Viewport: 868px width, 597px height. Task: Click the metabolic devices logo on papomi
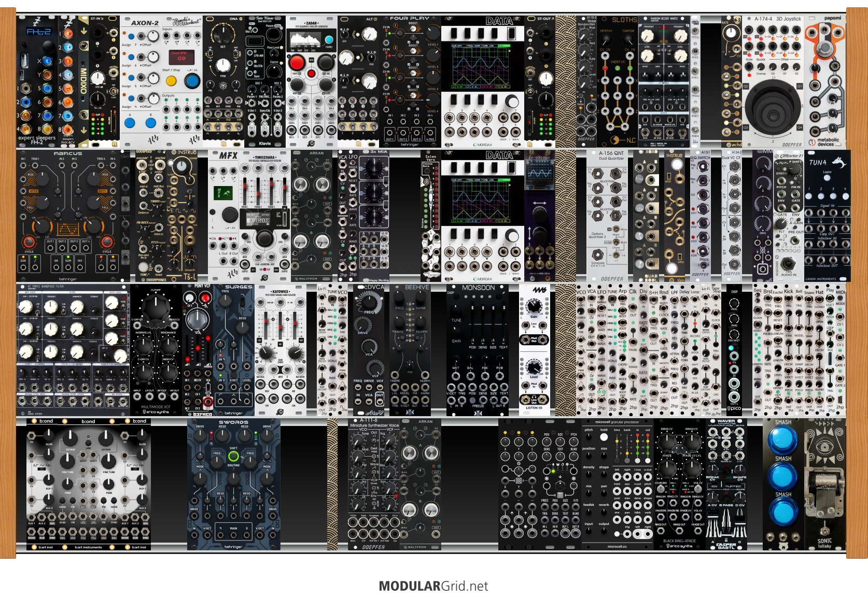[x=824, y=141]
